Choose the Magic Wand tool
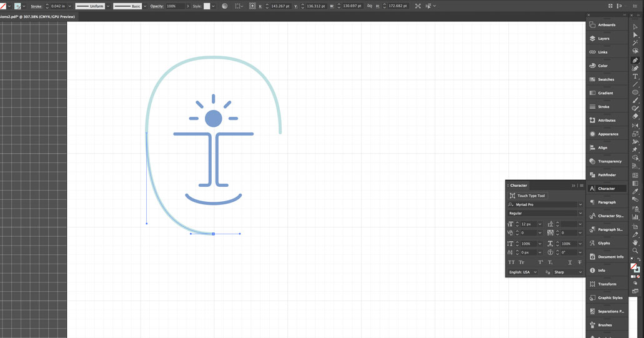This screenshot has height=338, width=644. [x=635, y=43]
